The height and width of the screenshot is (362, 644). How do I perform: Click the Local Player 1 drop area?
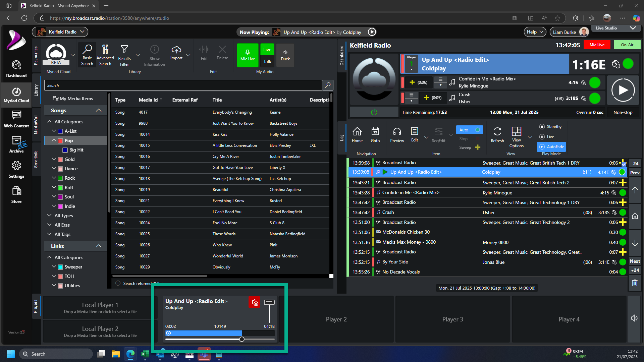pos(100,307)
